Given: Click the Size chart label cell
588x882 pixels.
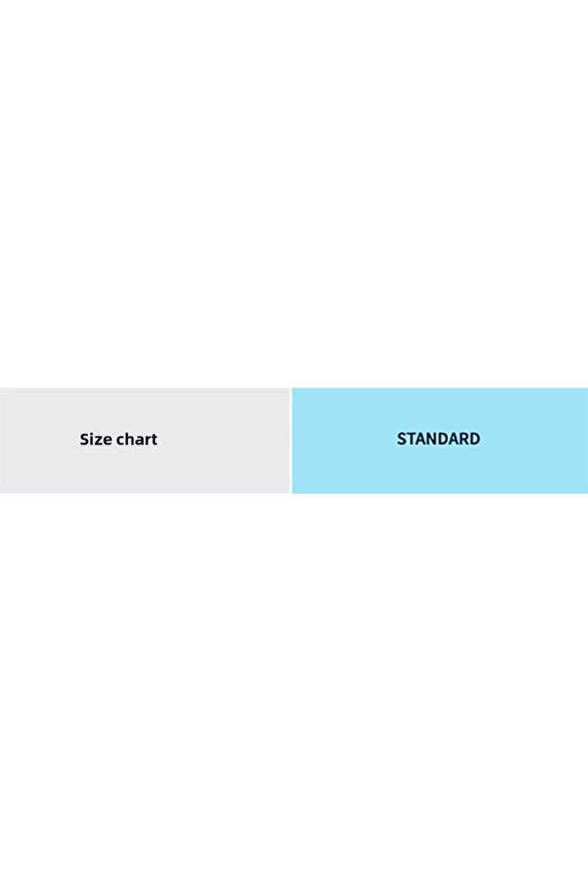Looking at the screenshot, I should [x=144, y=440].
